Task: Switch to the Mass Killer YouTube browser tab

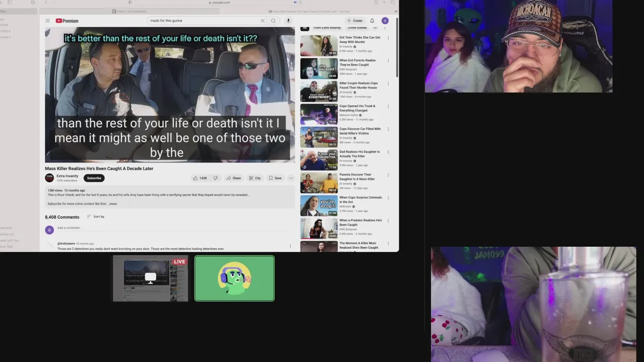Action: [x=309, y=11]
